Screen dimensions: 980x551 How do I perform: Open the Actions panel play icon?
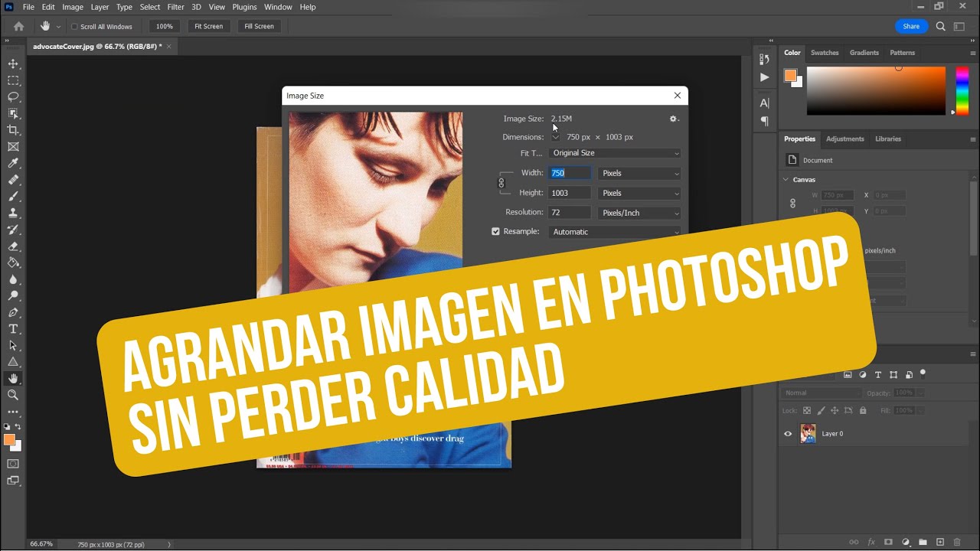pos(764,77)
